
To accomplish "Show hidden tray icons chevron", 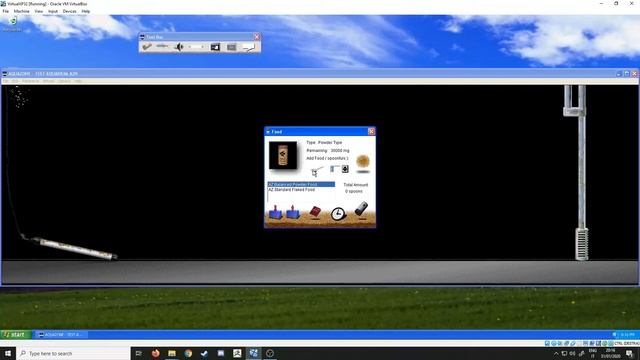I will [556, 353].
